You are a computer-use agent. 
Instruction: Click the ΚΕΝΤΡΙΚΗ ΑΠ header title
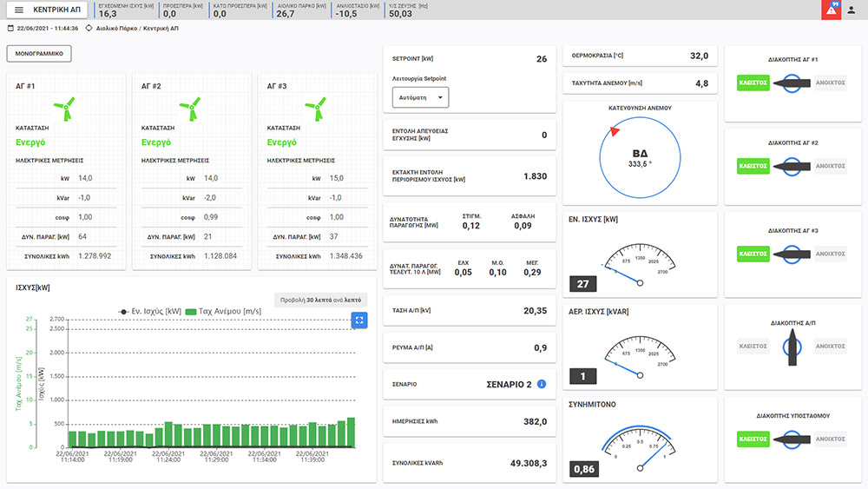point(57,10)
